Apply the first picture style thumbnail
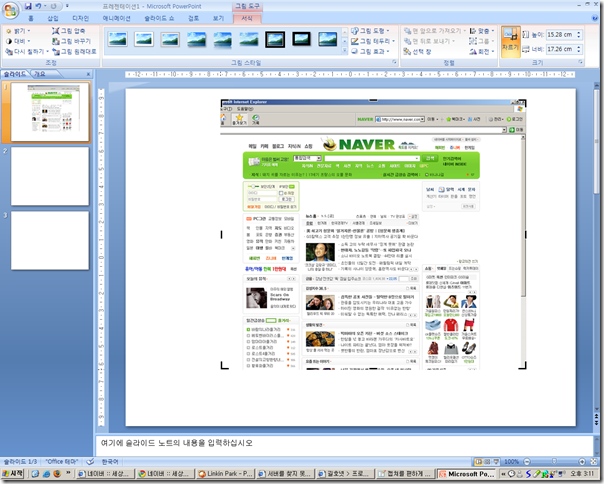This screenshot has height=484, width=604. pyautogui.click(x=117, y=39)
